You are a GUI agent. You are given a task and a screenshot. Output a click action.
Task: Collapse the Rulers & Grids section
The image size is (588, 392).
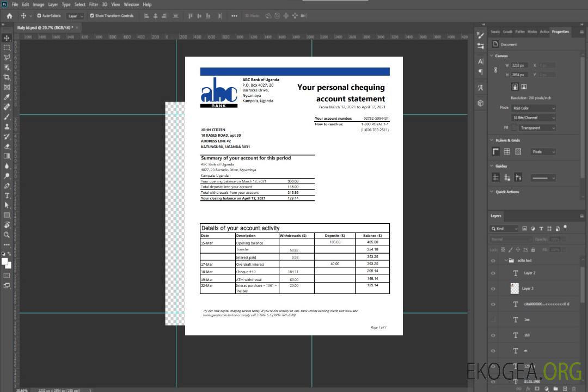[492, 140]
